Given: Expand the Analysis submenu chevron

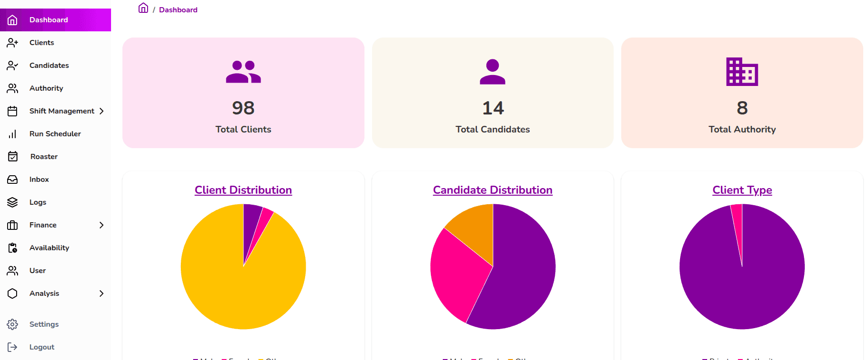Looking at the screenshot, I should 102,294.
